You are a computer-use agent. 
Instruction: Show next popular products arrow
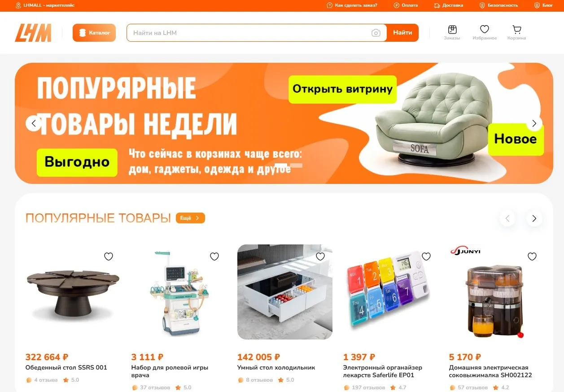click(534, 218)
